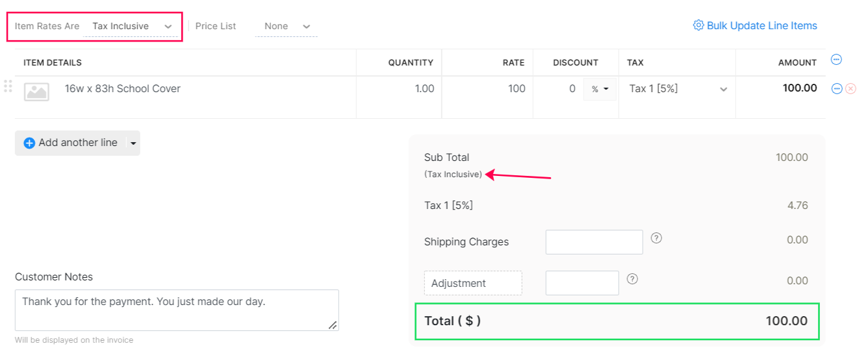Click the item image placeholder thumbnail
This screenshot has width=868, height=357.
pyautogui.click(x=36, y=91)
